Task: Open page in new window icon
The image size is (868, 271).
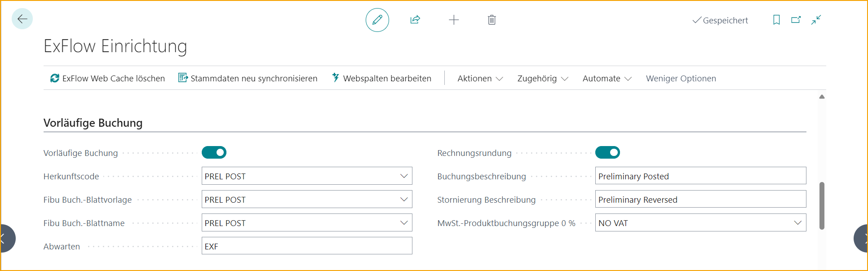Action: tap(796, 20)
